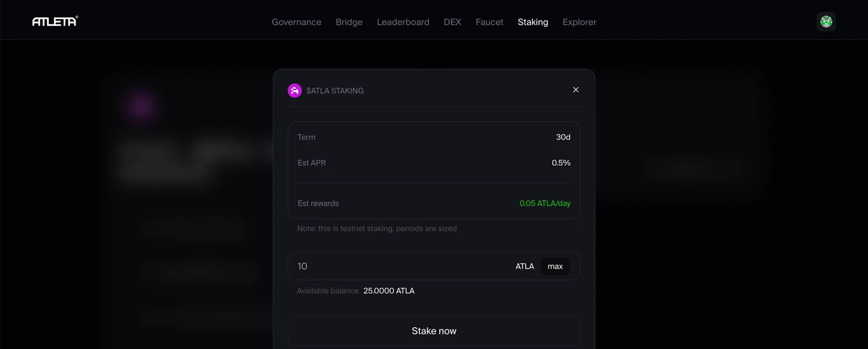
Task: Click the 30d term value
Action: [x=563, y=137]
